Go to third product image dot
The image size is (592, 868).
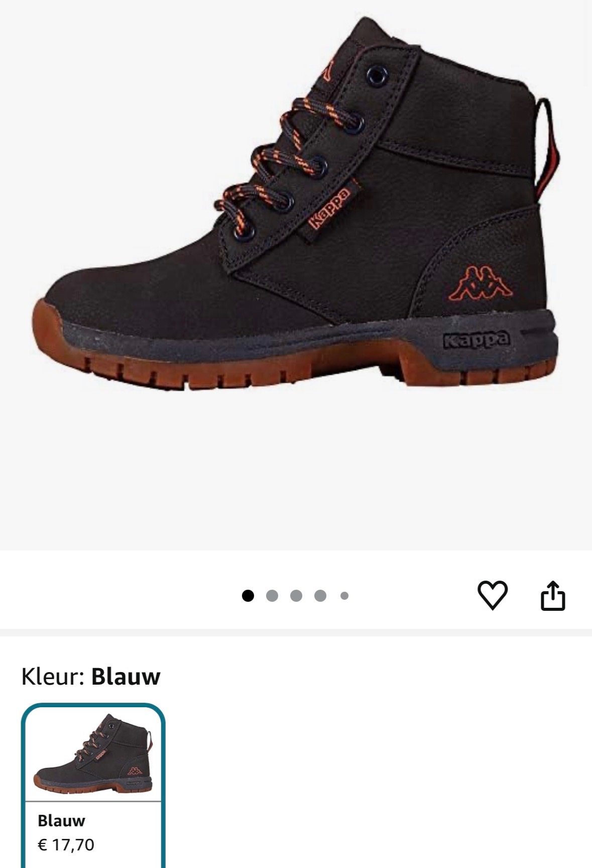pos(296,596)
